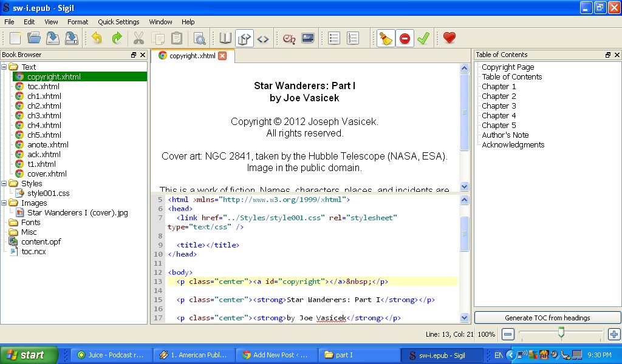Open the View menu
Screen dimensions: 622x364
(x=51, y=22)
